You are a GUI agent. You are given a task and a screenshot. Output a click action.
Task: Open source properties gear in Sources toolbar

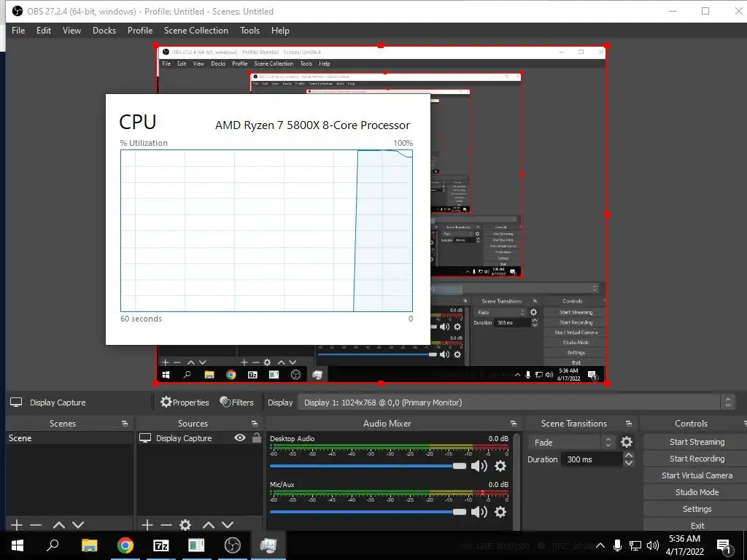point(185,525)
